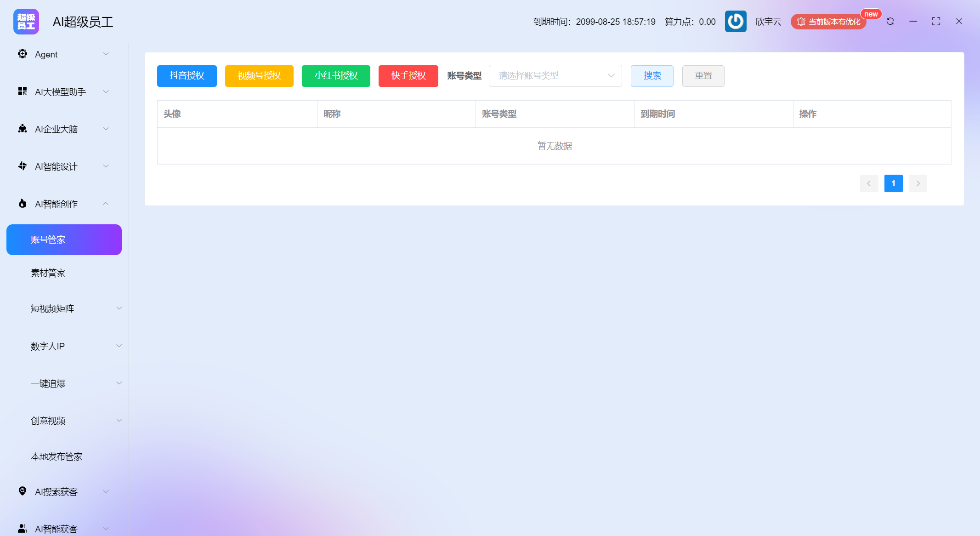Click the AI智能设计 icon
980x536 pixels.
tap(22, 166)
